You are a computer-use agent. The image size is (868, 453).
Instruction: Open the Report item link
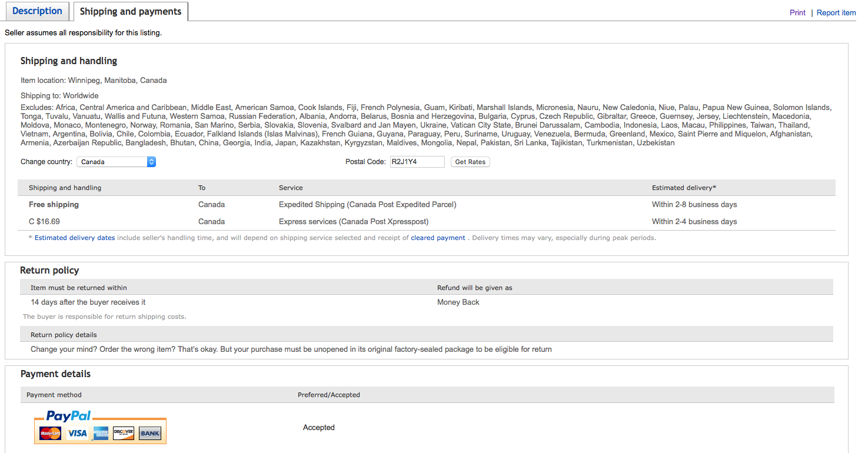click(x=836, y=13)
